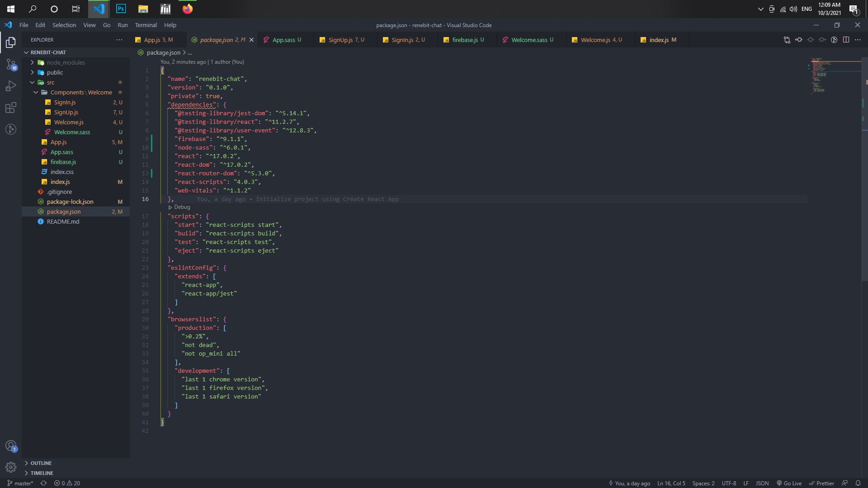The image size is (868, 488).
Task: Change JSON language mode
Action: tap(762, 483)
